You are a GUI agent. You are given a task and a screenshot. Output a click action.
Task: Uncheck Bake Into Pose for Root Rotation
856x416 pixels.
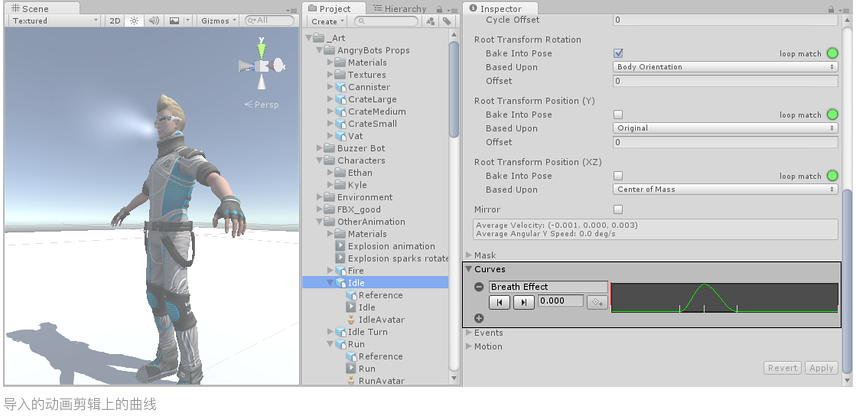pos(618,54)
